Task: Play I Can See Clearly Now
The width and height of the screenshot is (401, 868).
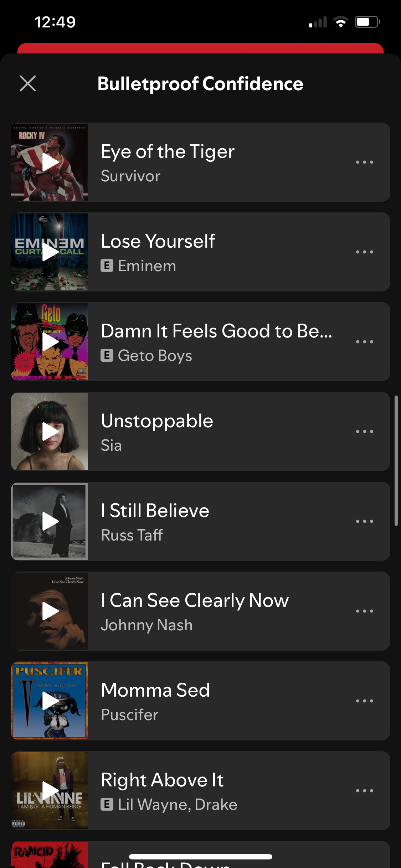Action: (x=50, y=611)
